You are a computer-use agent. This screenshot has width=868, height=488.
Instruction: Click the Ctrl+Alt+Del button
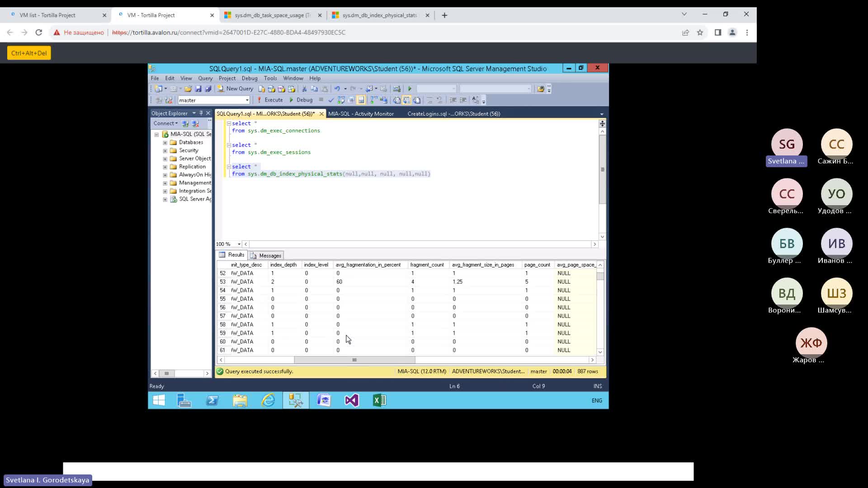(29, 53)
